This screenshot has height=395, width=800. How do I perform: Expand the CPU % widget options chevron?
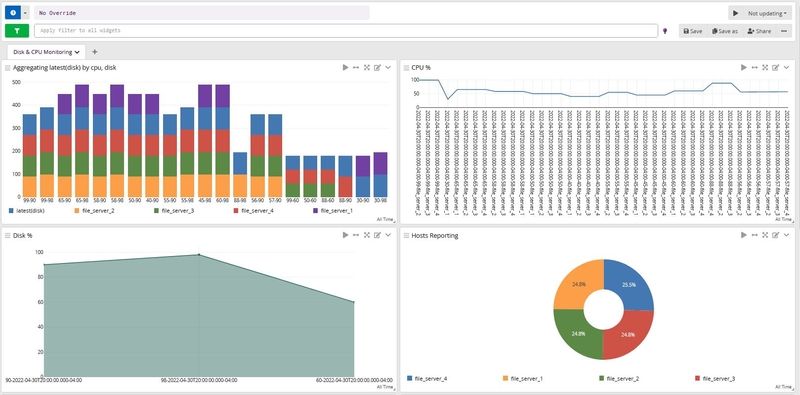786,67
